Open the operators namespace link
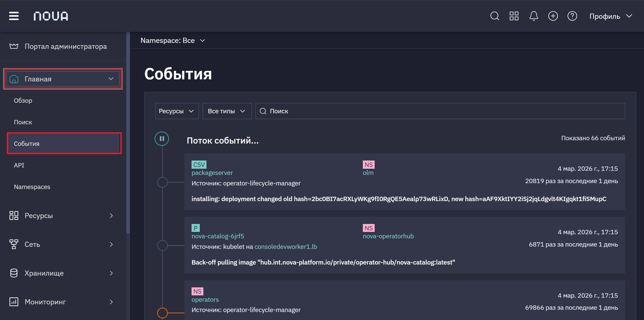The width and height of the screenshot is (644, 320). pyautogui.click(x=205, y=300)
